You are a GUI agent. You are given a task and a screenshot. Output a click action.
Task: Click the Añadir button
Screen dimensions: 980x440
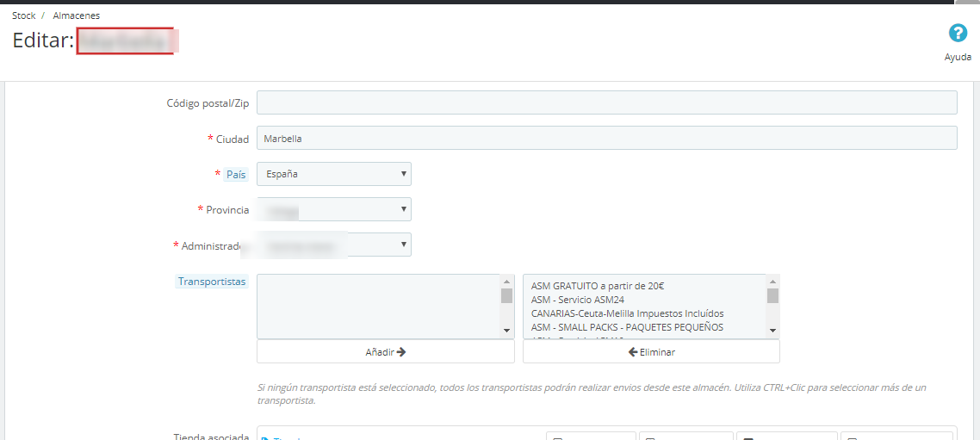[x=386, y=352]
